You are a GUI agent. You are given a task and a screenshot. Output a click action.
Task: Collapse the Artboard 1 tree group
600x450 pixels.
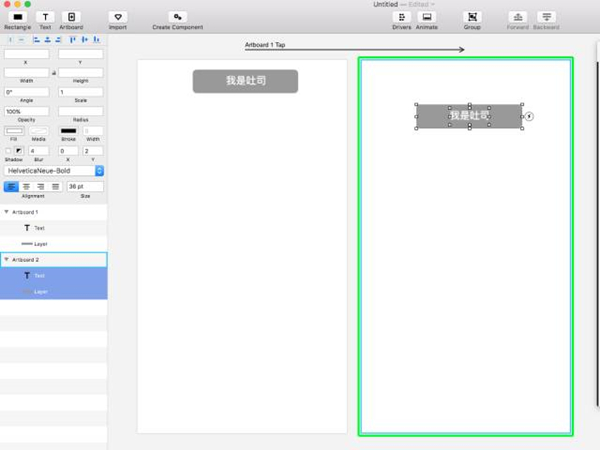[x=7, y=212]
